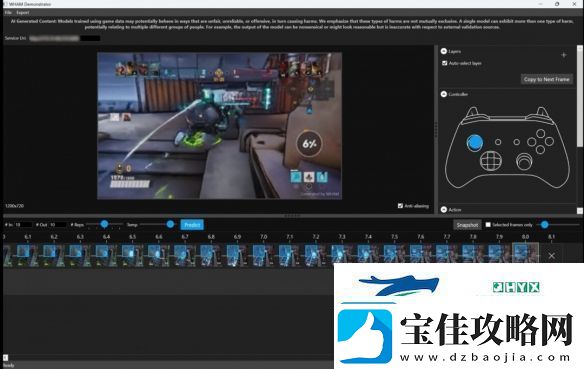
Task: Click the controller's View button left of center
Action: (x=498, y=142)
